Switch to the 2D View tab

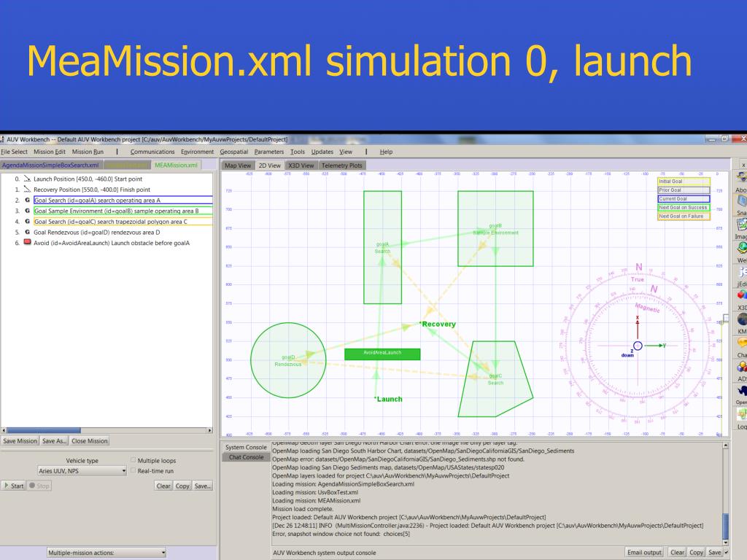[270, 166]
